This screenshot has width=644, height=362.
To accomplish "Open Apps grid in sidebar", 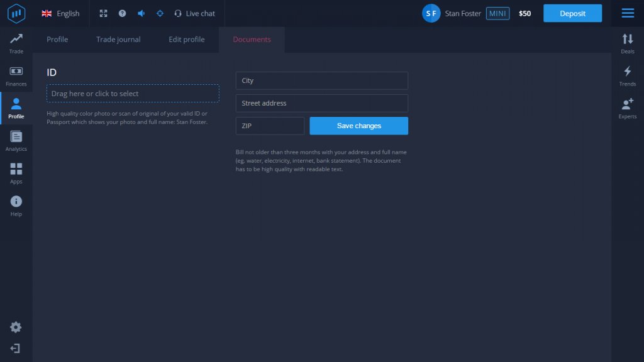I will (16, 173).
